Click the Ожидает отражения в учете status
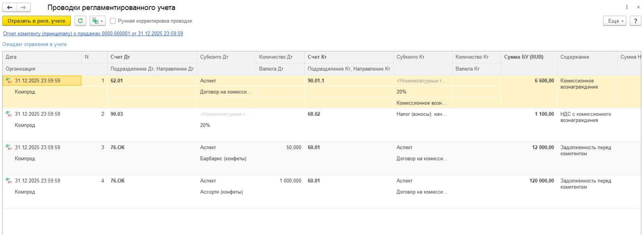644x235 pixels. 35,45
